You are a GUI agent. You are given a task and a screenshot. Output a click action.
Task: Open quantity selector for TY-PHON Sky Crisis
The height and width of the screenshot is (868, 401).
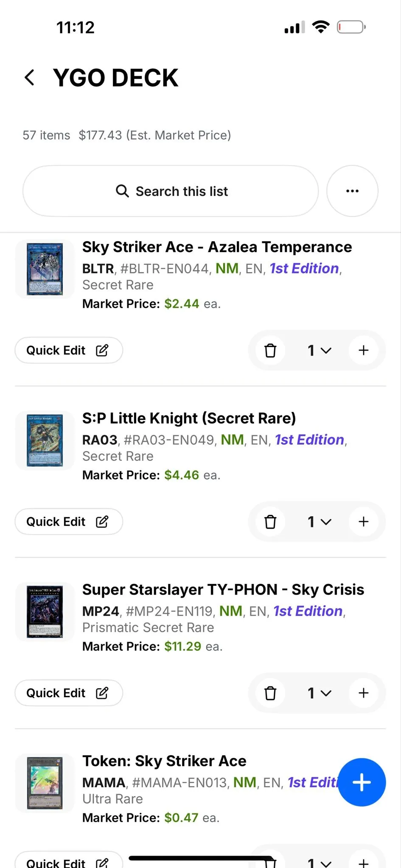point(319,693)
